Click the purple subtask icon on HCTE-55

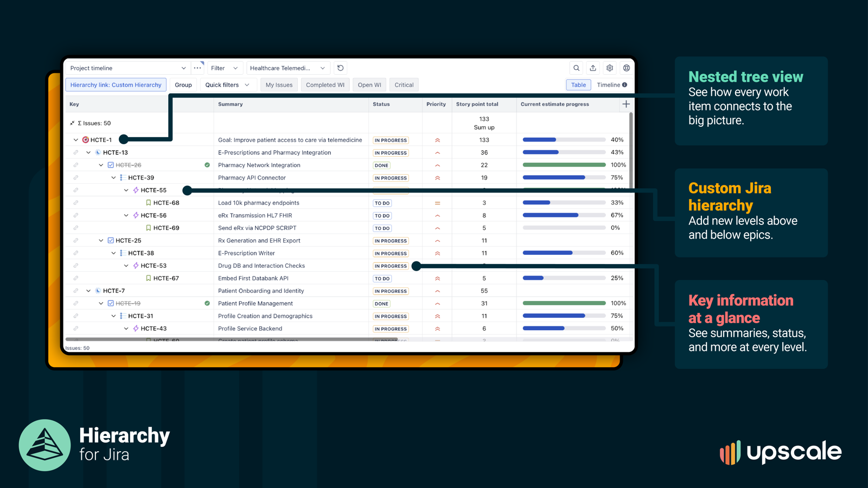136,190
